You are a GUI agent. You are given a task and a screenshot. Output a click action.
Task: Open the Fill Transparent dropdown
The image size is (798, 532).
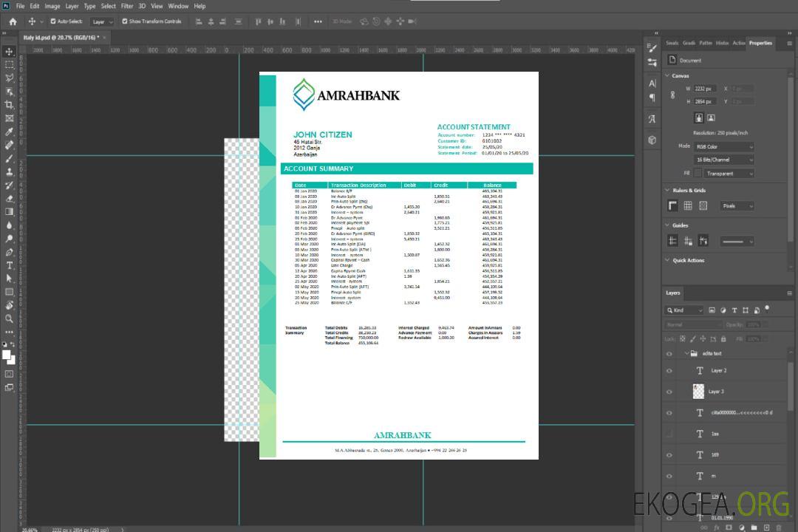click(x=729, y=174)
